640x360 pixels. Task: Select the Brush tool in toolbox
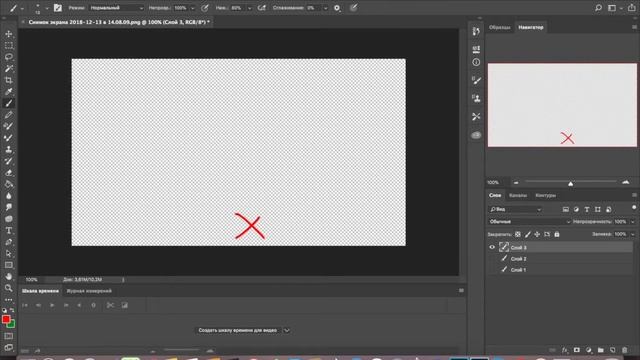tap(9, 103)
